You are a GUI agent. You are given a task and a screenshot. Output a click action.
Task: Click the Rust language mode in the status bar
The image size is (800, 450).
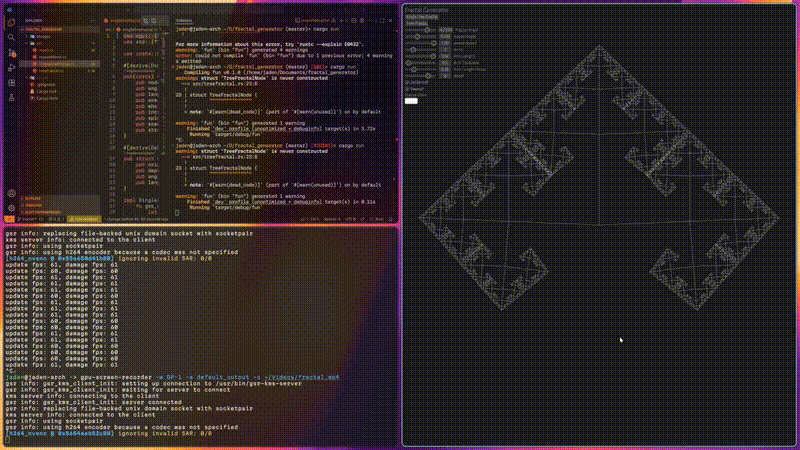379,219
